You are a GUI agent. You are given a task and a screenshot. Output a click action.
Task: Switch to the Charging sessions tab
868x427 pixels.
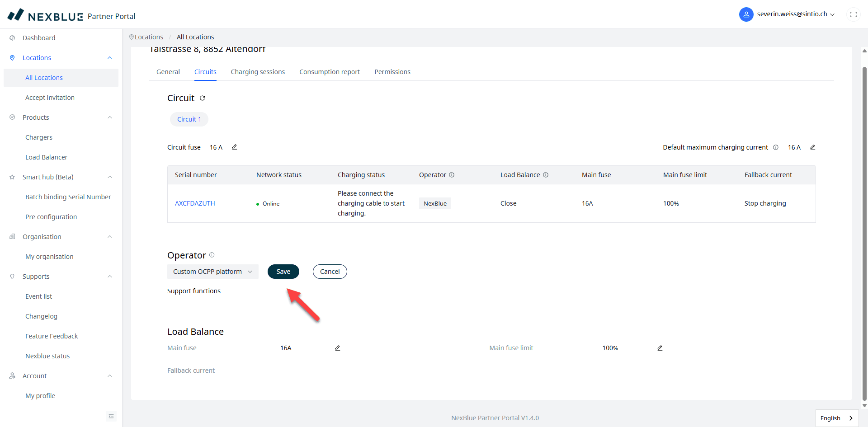pyautogui.click(x=258, y=71)
